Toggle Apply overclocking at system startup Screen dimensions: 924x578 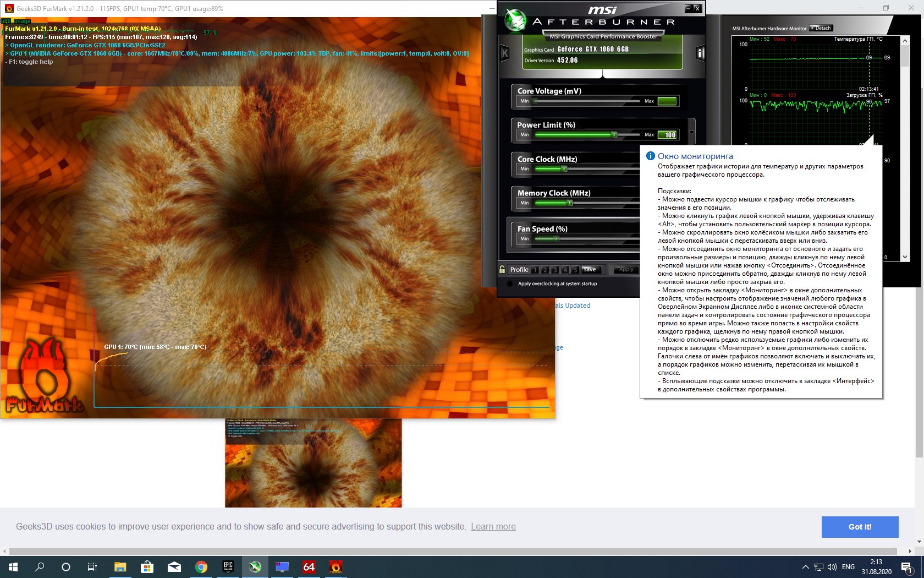(510, 284)
